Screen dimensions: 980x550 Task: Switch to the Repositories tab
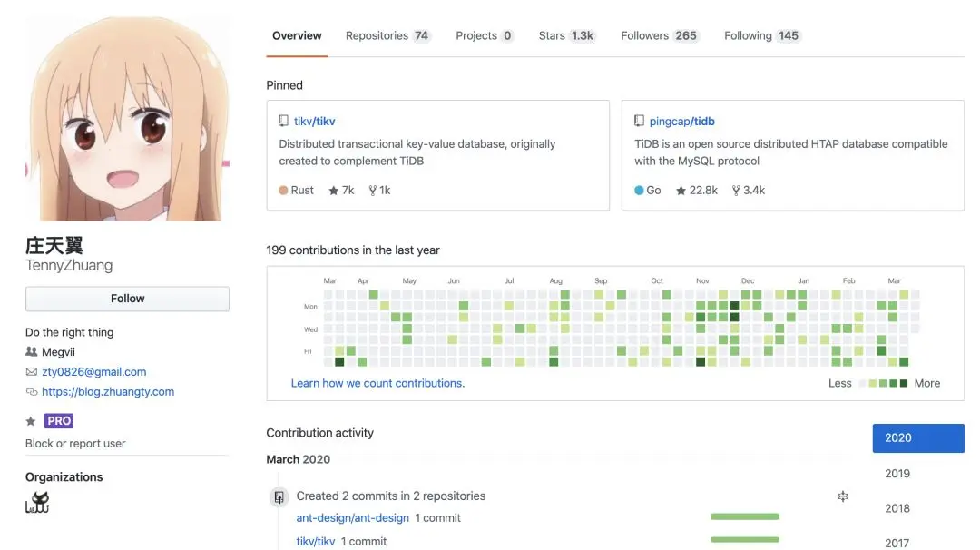point(387,35)
